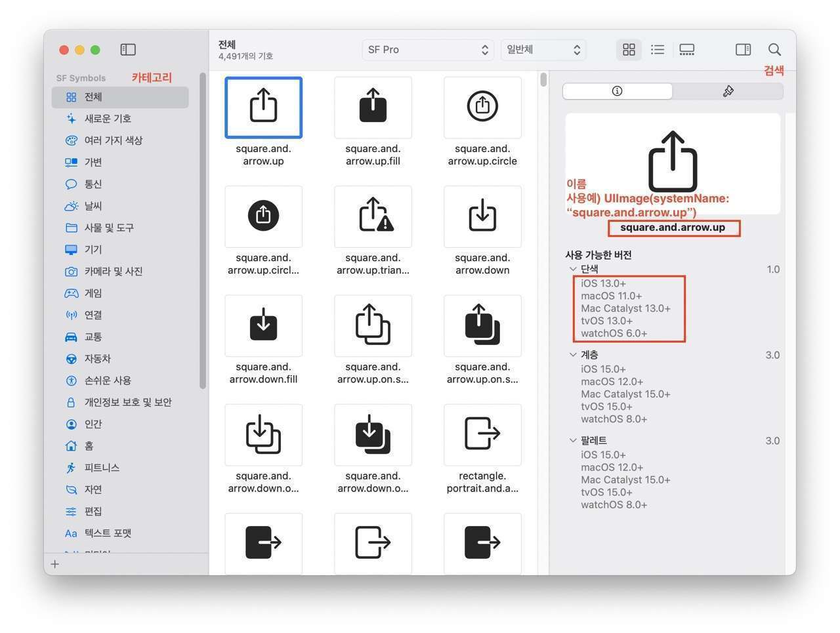Select the square.and.arrow.down.fill symbol

click(x=263, y=326)
